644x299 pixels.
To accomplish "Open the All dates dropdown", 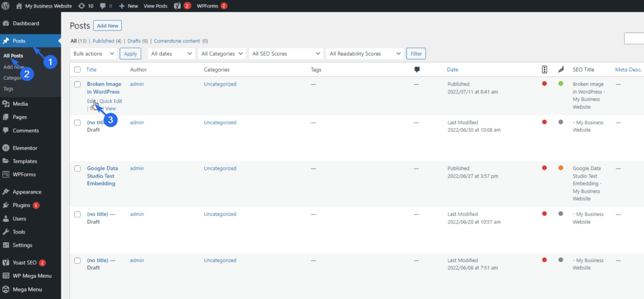I will tap(171, 54).
